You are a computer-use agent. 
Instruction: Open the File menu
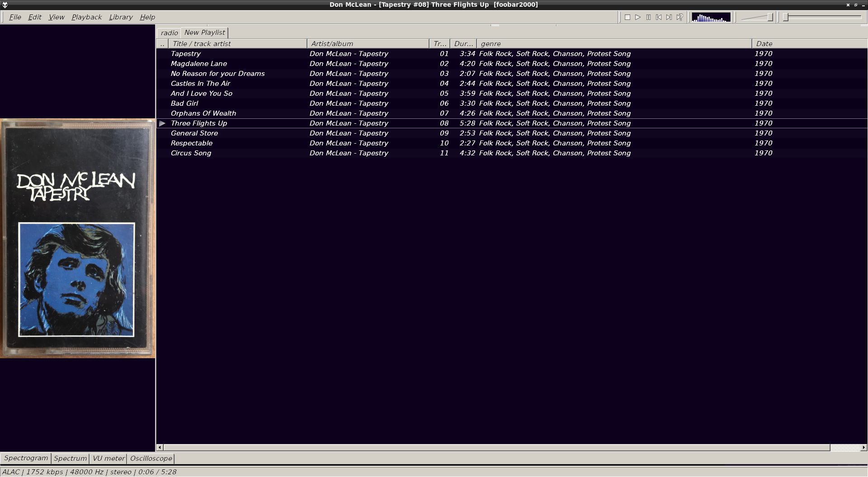click(15, 17)
